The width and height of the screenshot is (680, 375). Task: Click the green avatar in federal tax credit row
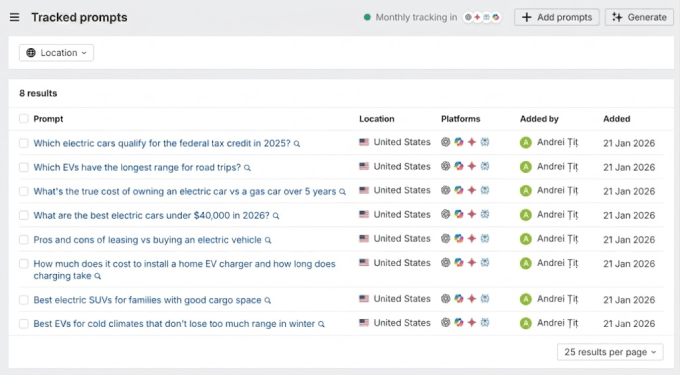526,143
